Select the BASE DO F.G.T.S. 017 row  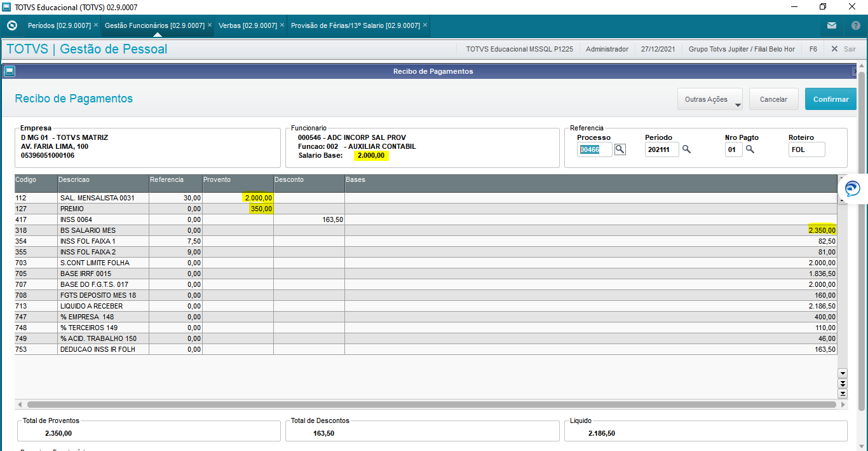click(x=426, y=284)
